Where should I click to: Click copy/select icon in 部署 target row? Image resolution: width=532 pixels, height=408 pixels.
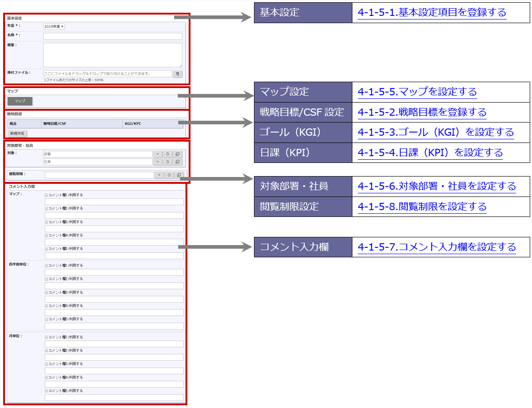[x=177, y=154]
